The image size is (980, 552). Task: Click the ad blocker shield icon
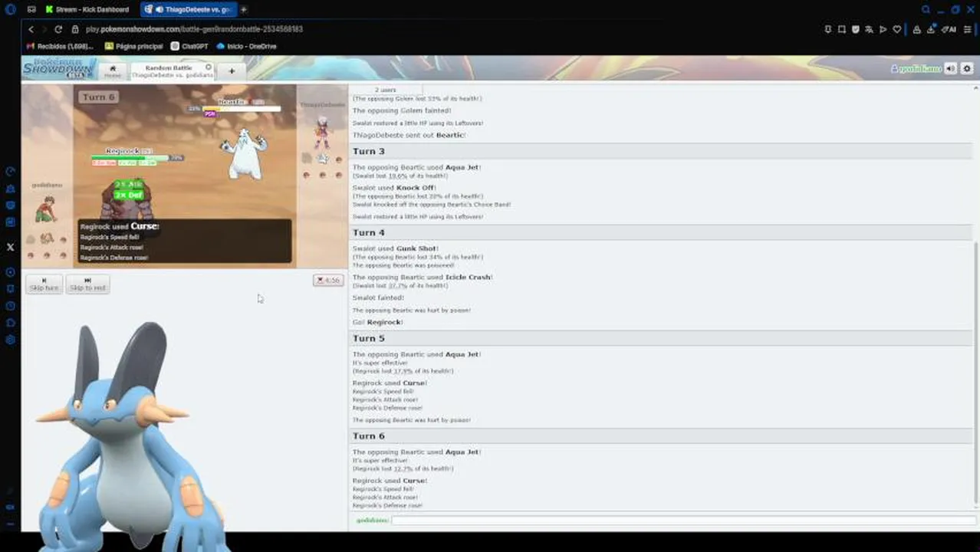pyautogui.click(x=856, y=29)
